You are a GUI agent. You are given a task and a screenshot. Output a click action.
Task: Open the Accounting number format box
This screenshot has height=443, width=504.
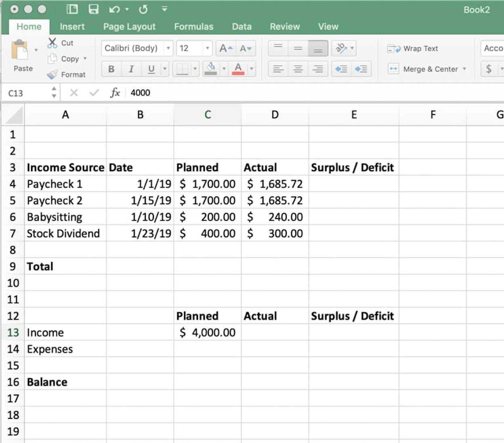(x=492, y=48)
